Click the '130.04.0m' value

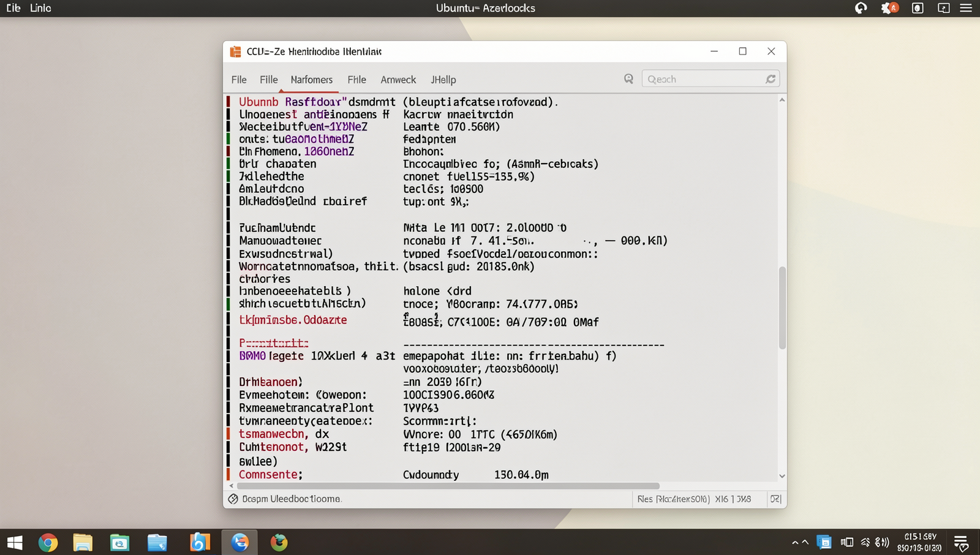point(521,475)
